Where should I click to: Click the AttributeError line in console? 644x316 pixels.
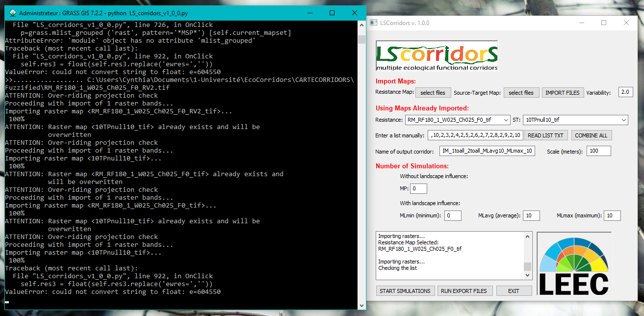click(130, 40)
